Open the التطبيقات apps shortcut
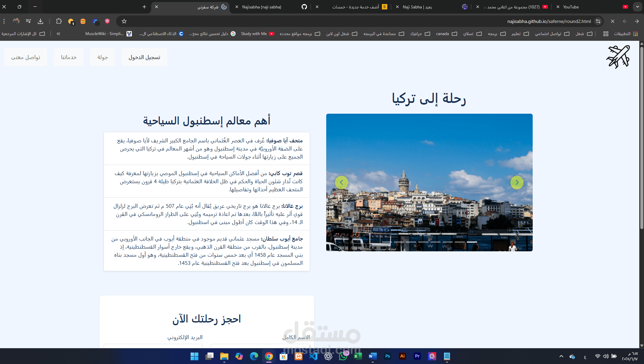The height and width of the screenshot is (364, 644). pyautogui.click(x=626, y=34)
